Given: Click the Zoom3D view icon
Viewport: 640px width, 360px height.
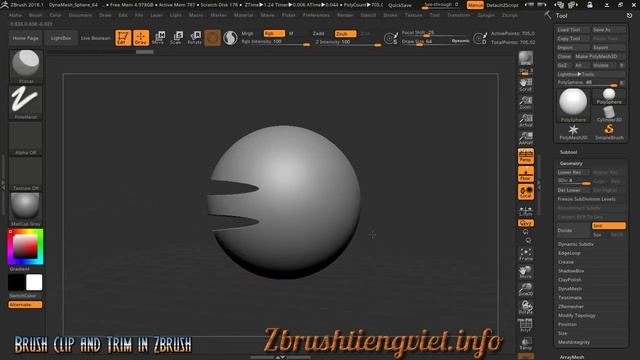Looking at the screenshot, I should pos(526,289).
